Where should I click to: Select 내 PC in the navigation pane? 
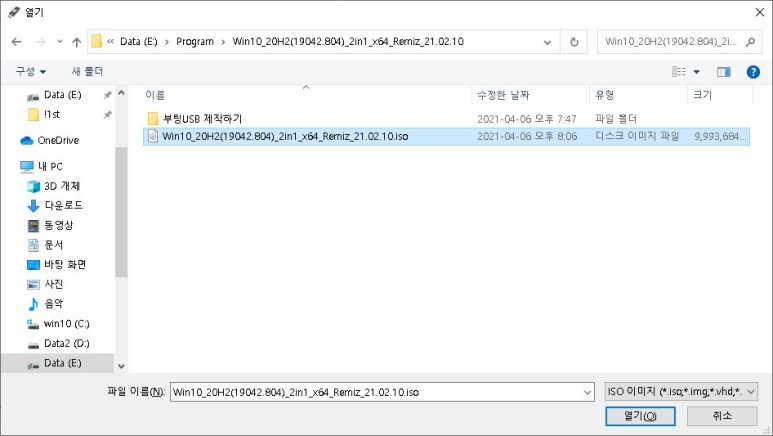[x=50, y=166]
